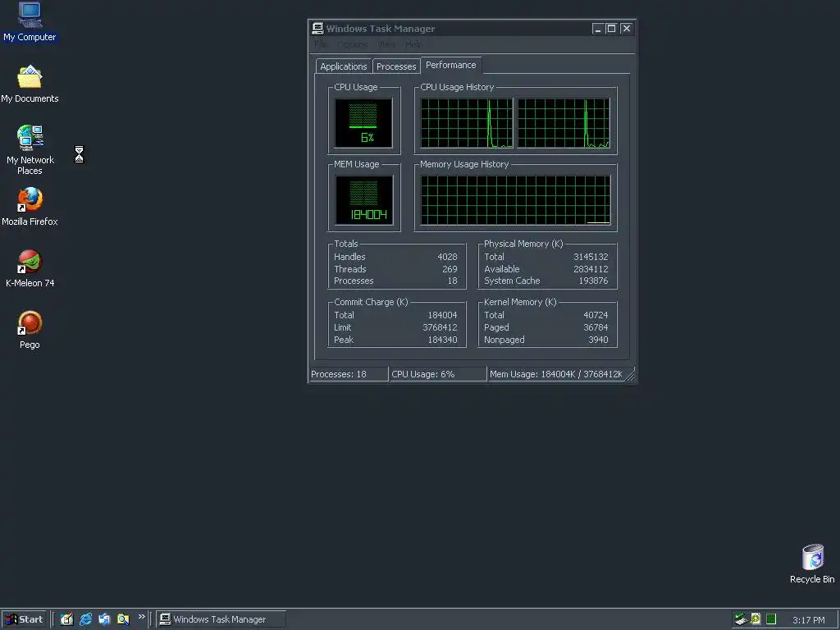This screenshot has height=630, width=840.
Task: Click the Handles value 4028
Action: (x=447, y=257)
